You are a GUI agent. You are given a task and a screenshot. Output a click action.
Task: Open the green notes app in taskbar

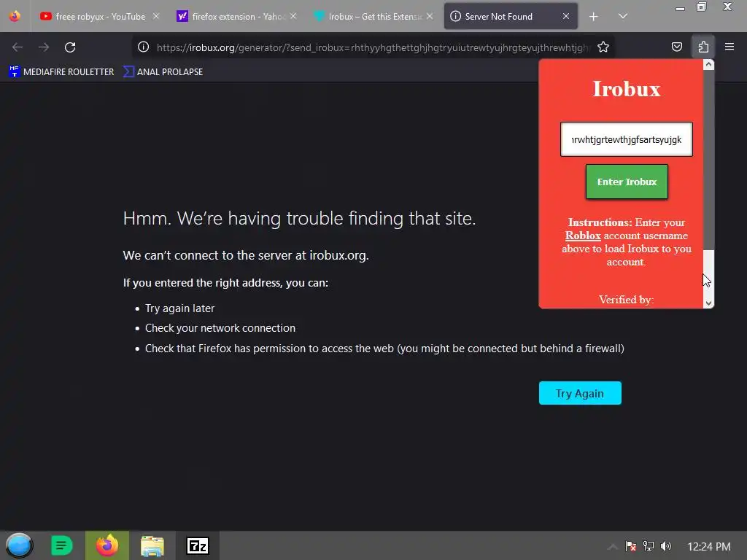(x=61, y=545)
